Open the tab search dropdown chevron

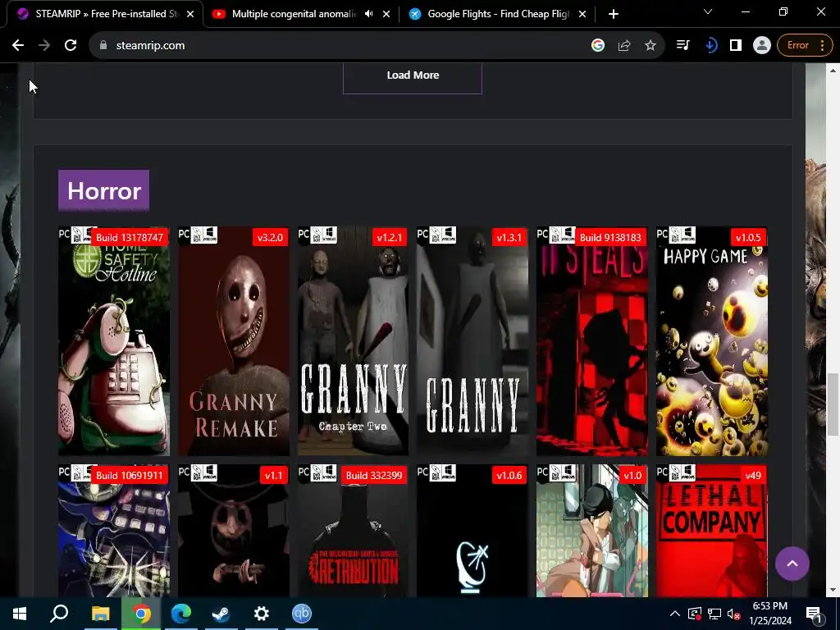coord(708,11)
